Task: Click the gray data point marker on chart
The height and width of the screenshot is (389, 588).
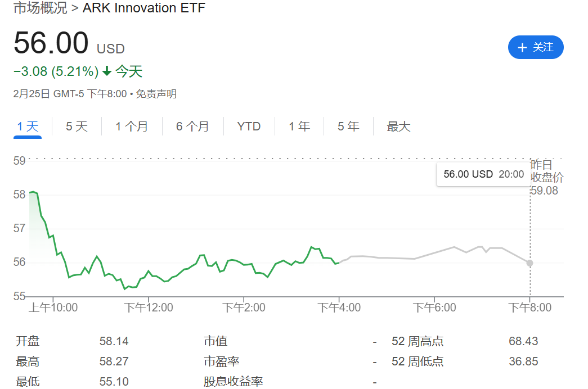Action: (529, 263)
